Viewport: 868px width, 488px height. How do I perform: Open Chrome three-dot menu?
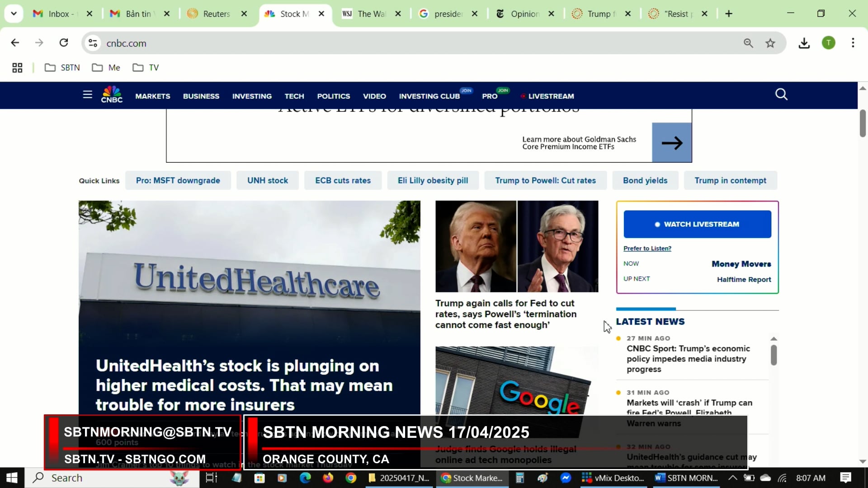[853, 43]
